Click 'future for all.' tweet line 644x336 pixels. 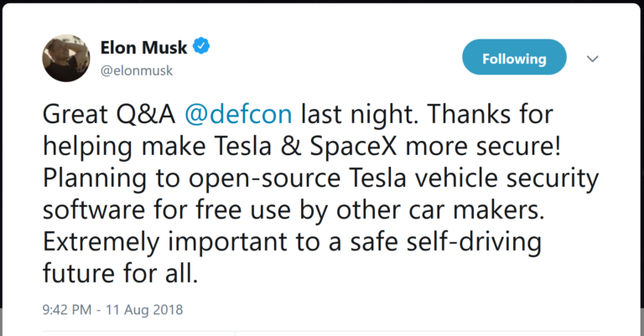click(x=121, y=274)
